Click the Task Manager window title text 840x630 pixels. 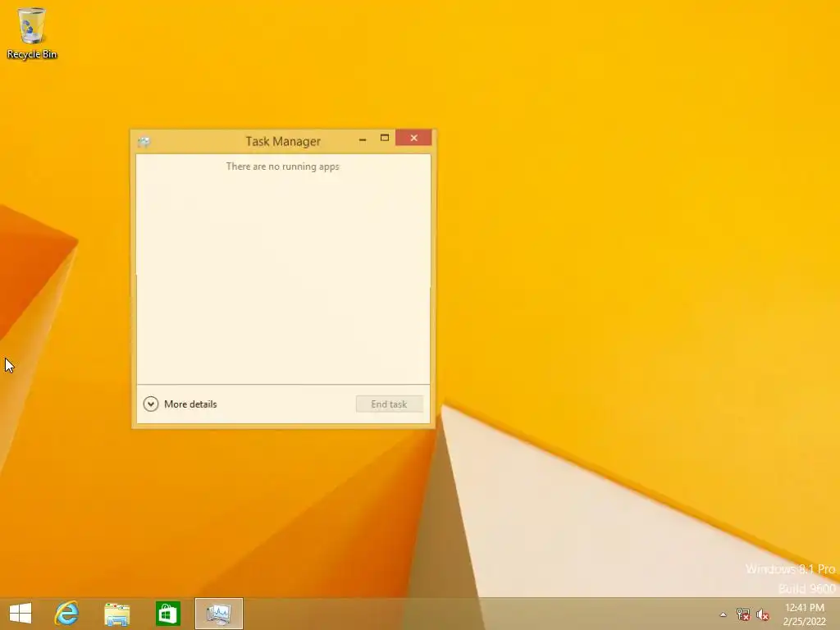[x=283, y=141]
